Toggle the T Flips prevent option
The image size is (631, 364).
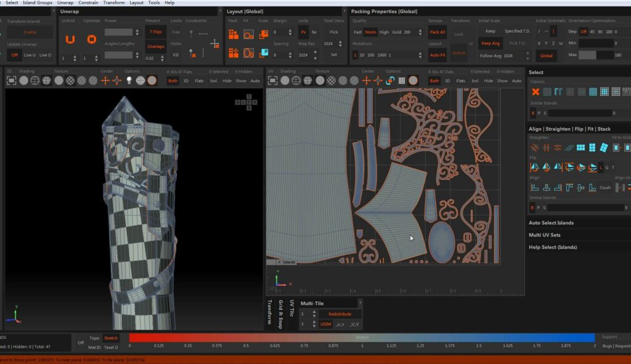[155, 32]
